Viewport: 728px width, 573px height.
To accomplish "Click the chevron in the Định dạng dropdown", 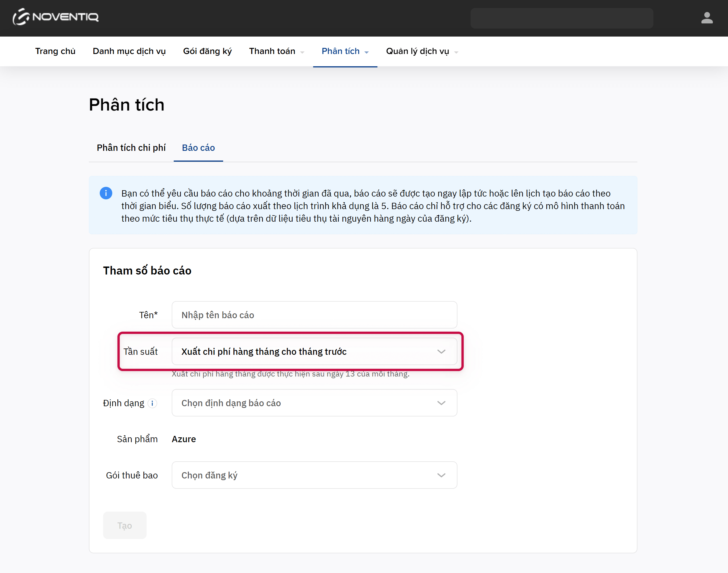I will 441,403.
